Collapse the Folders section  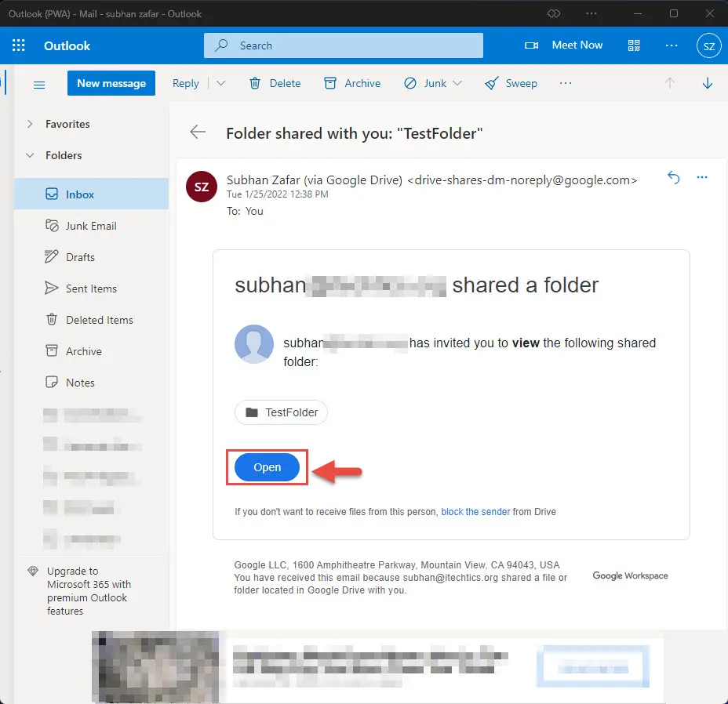(x=30, y=155)
